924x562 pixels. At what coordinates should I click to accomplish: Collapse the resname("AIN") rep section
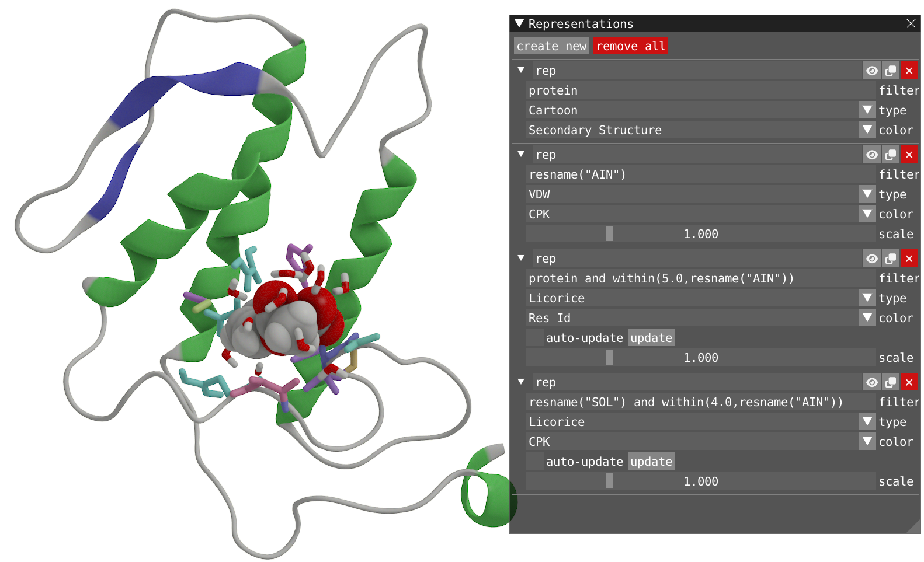pos(521,154)
